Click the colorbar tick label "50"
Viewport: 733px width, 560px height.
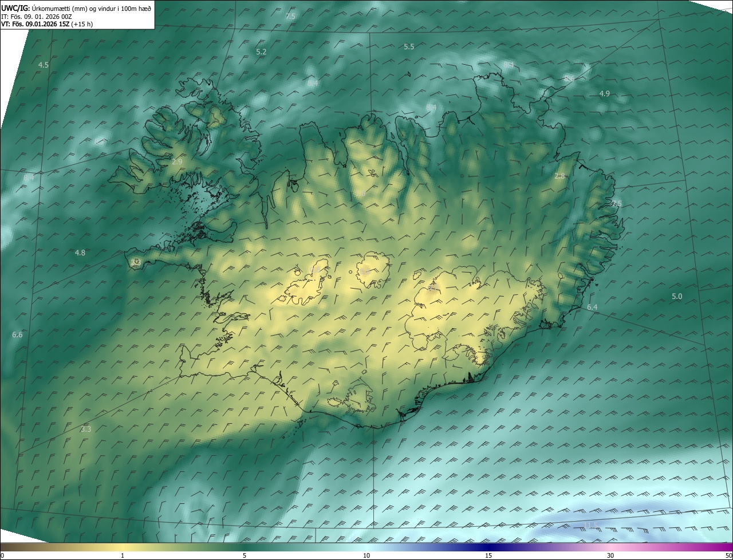coord(728,555)
